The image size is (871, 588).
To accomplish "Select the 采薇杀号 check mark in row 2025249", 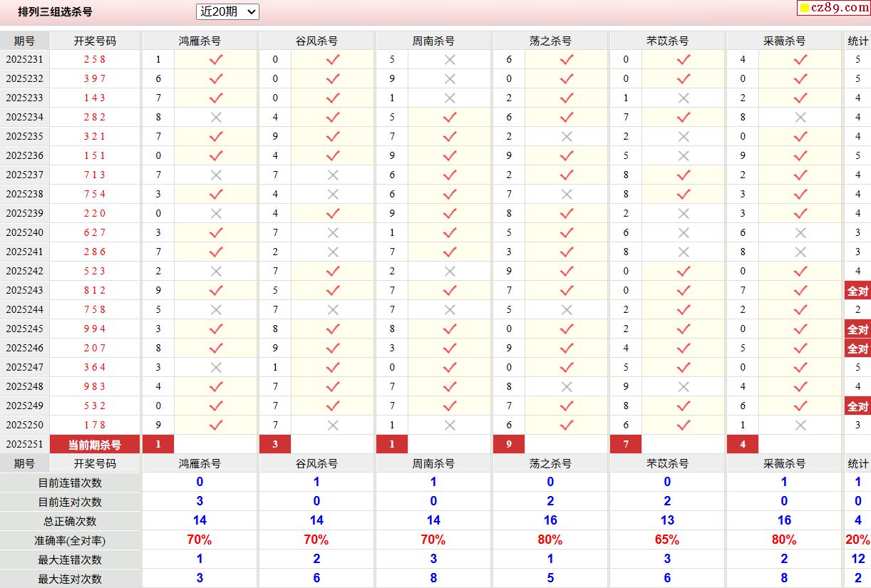I will tap(800, 406).
